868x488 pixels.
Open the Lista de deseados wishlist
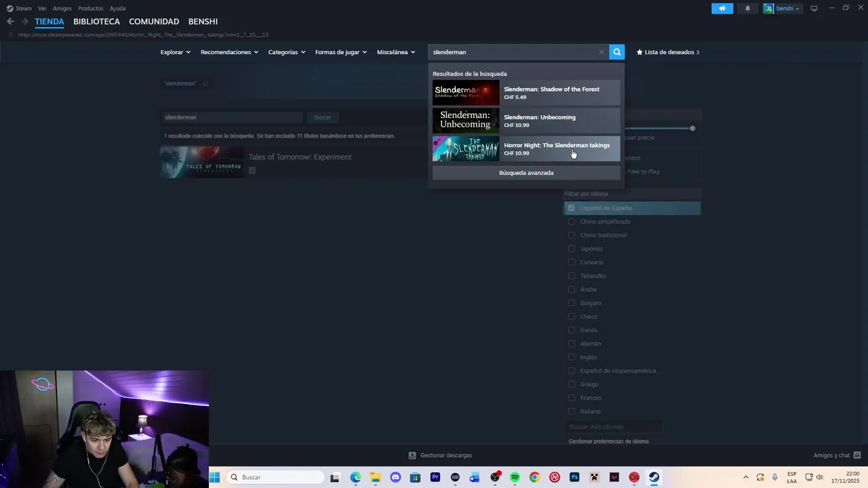(668, 52)
